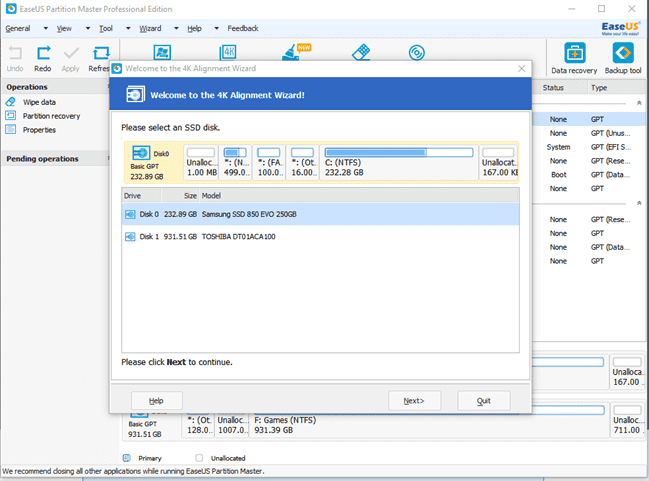Click the wipe data eraser toolbar icon

pyautogui.click(x=361, y=52)
